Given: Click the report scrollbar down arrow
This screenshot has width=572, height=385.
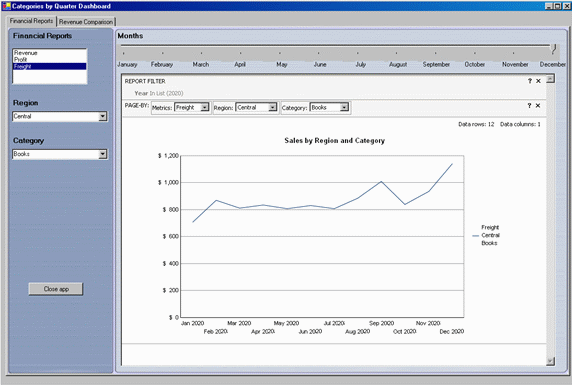Looking at the screenshot, I should pos(550,361).
